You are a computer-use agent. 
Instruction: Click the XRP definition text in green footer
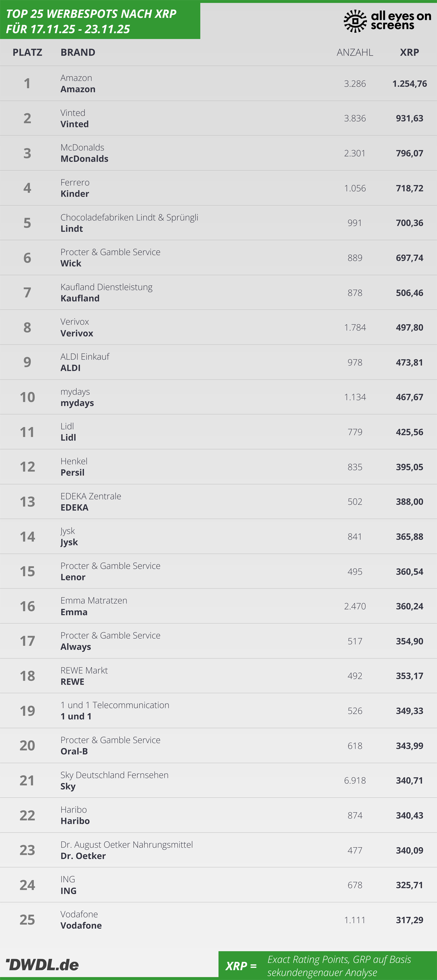339,965
